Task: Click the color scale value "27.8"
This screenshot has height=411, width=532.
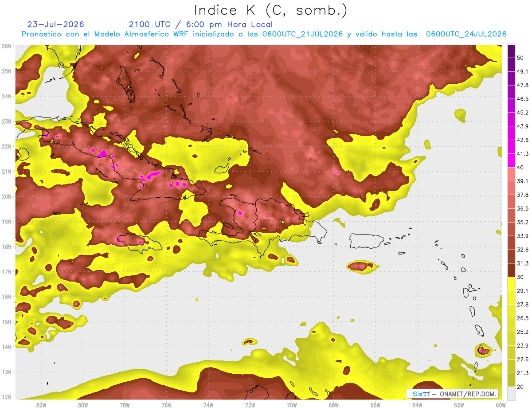Action: click(523, 305)
